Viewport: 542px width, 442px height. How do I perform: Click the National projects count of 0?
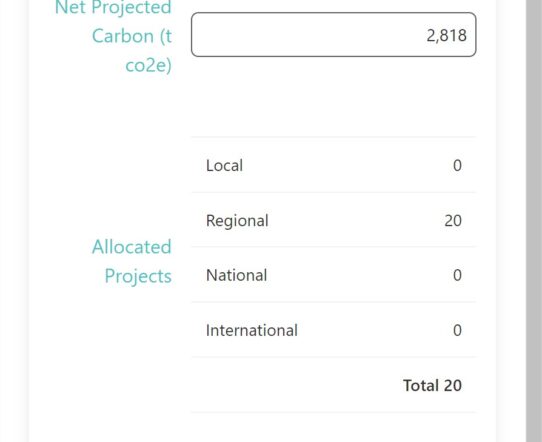457,275
